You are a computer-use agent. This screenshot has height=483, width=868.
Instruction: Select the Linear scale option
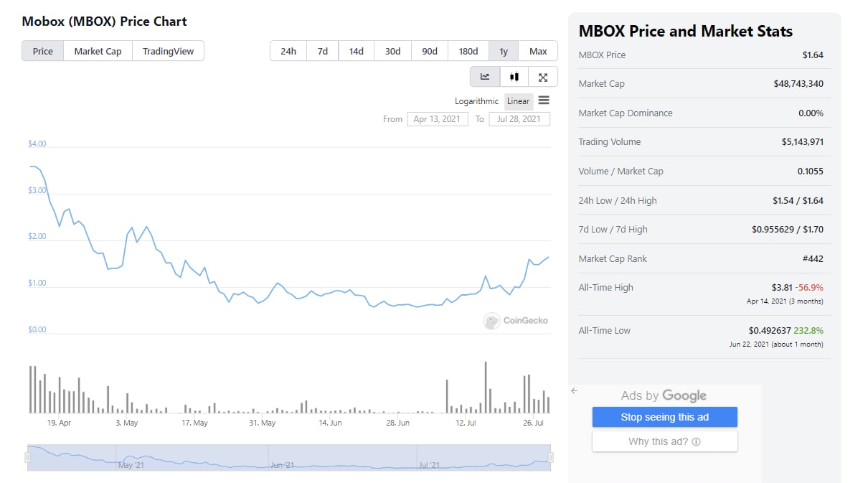pyautogui.click(x=518, y=101)
